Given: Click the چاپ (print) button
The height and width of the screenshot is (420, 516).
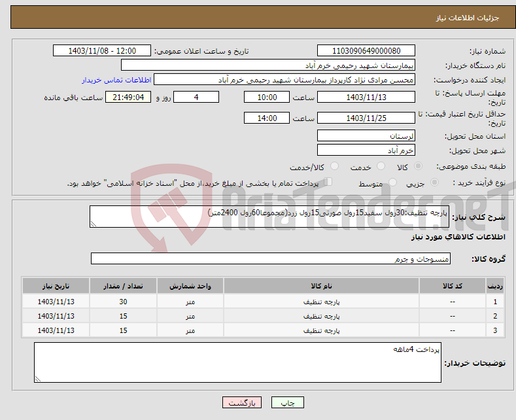Looking at the screenshot, I should point(287,402).
